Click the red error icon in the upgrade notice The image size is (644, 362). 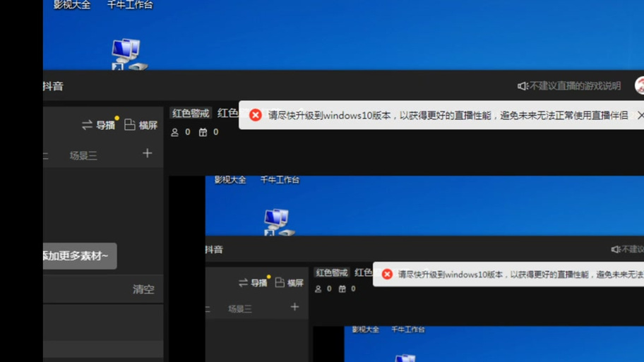point(256,115)
